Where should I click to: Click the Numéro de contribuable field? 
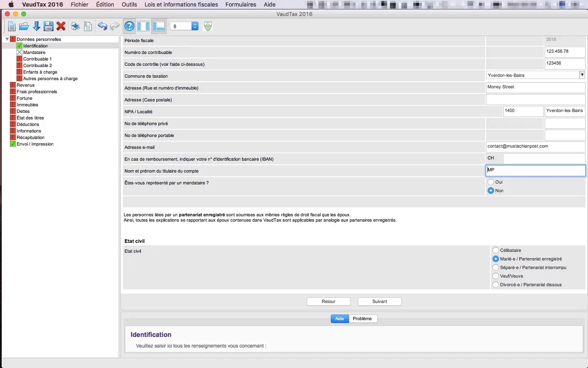[565, 52]
